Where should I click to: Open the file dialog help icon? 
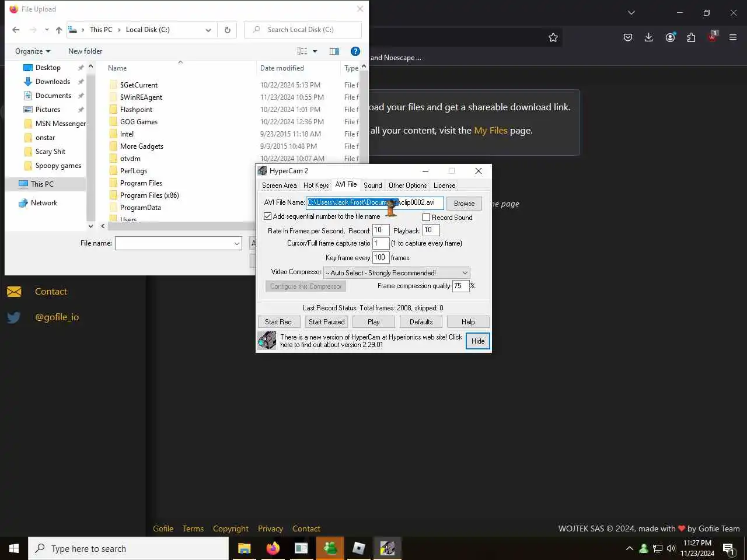tap(355, 51)
